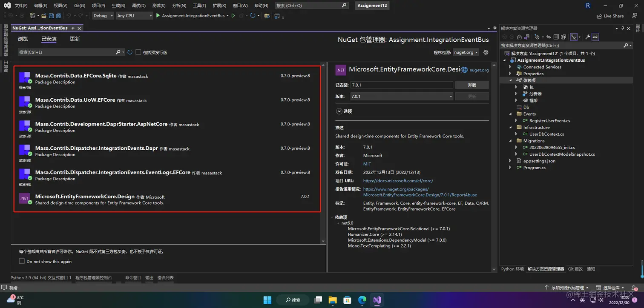This screenshot has width=644, height=308.
Task: Open the Debug configuration dropdown
Action: tap(103, 16)
